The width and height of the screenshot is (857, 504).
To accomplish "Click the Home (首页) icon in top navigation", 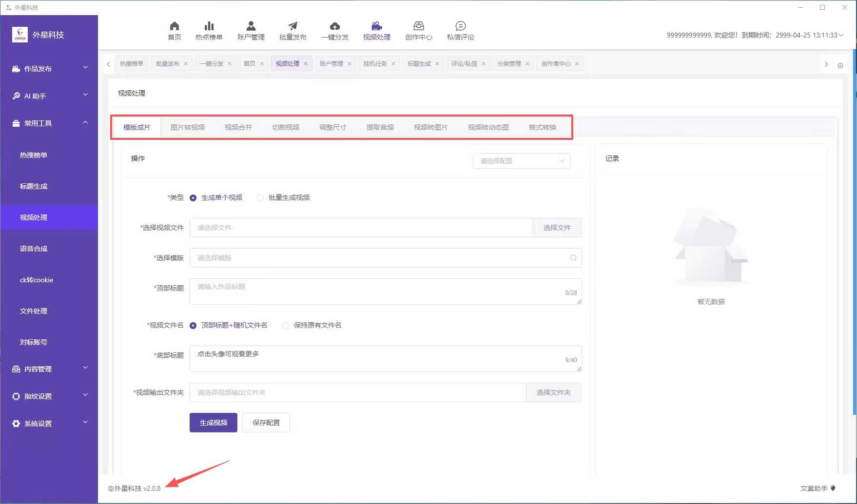I will click(174, 26).
